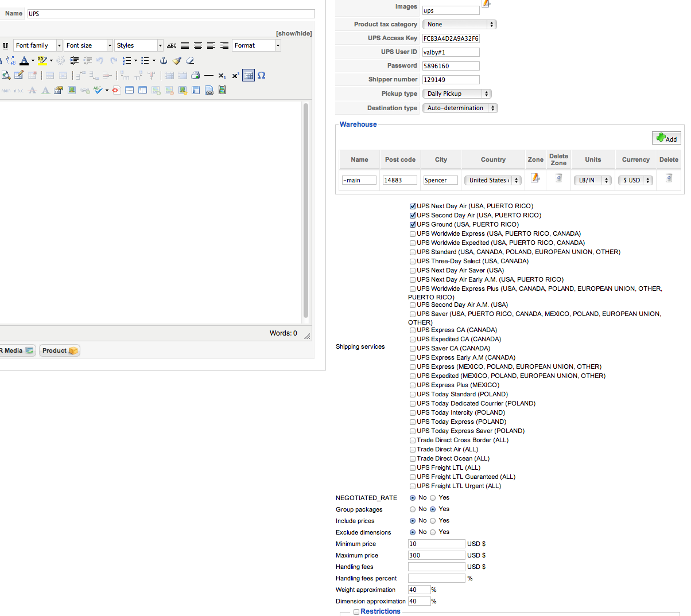Delete the main warehouse row trash icon
Image resolution: width=691 pixels, height=616 pixels.
click(669, 178)
